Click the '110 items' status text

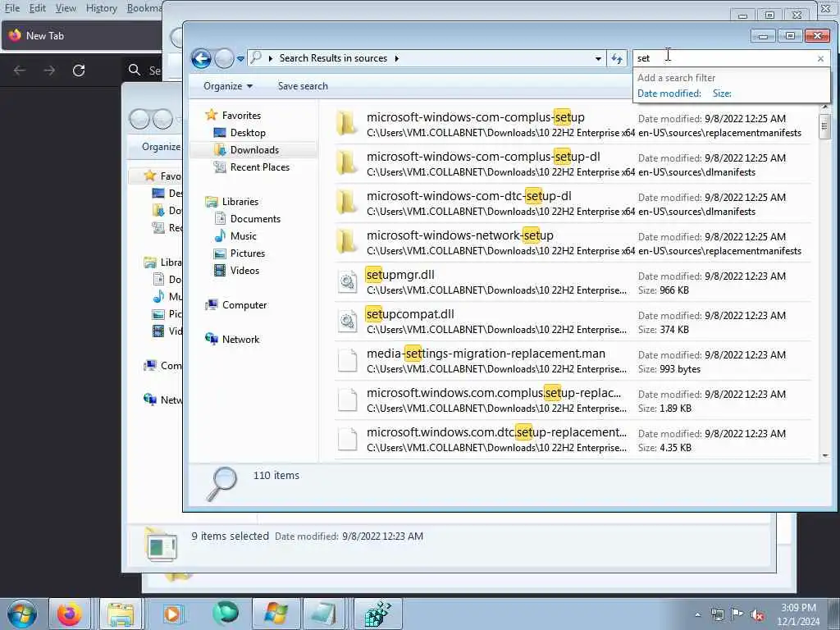point(276,476)
